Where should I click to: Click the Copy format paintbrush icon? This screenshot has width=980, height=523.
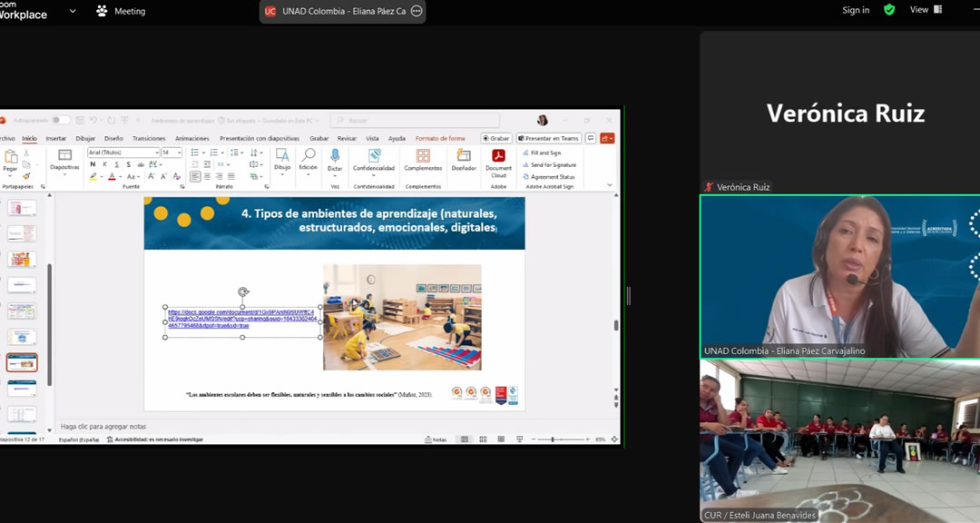click(x=26, y=176)
